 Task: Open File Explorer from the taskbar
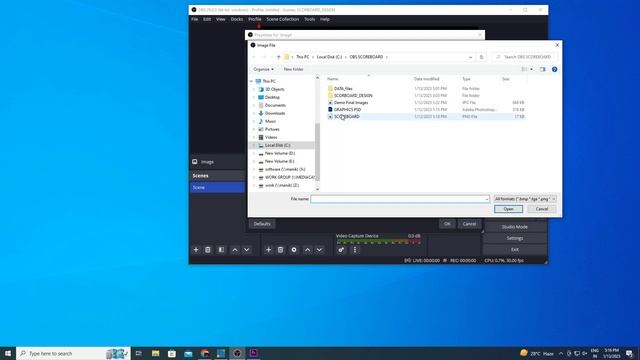point(156,353)
